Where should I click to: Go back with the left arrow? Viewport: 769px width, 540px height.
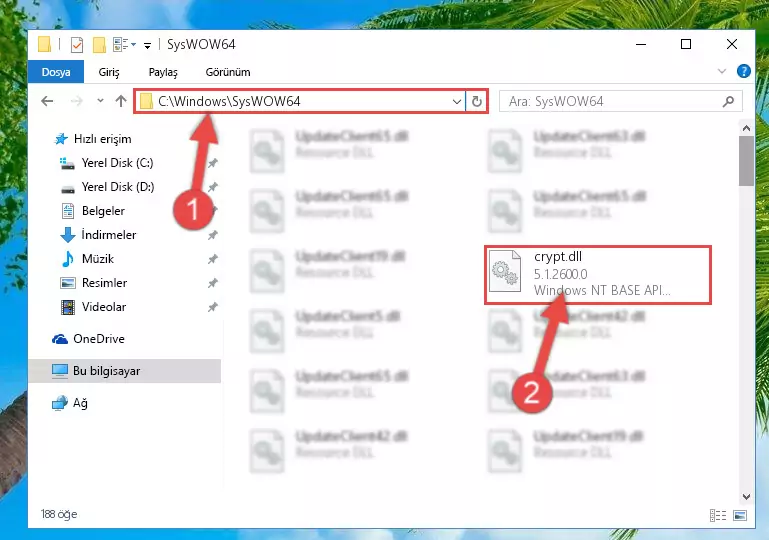pyautogui.click(x=47, y=101)
